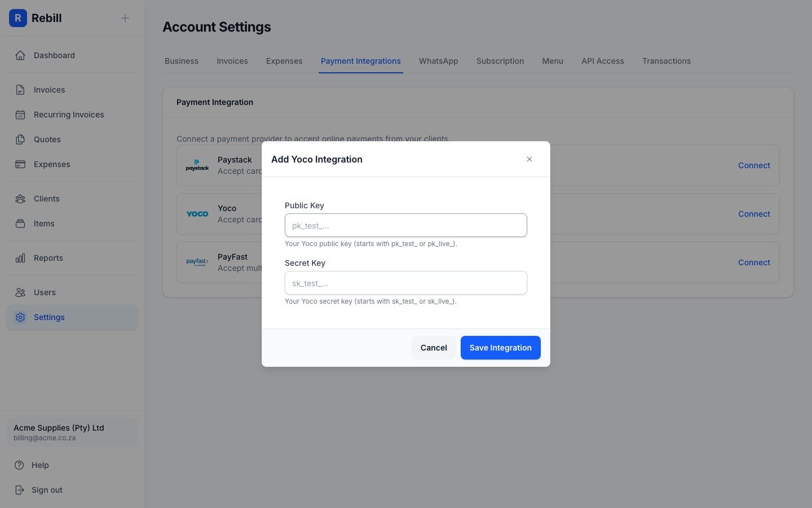This screenshot has height=508, width=812.
Task: Click the plus icon next to Rebill logo
Action: 125,18
